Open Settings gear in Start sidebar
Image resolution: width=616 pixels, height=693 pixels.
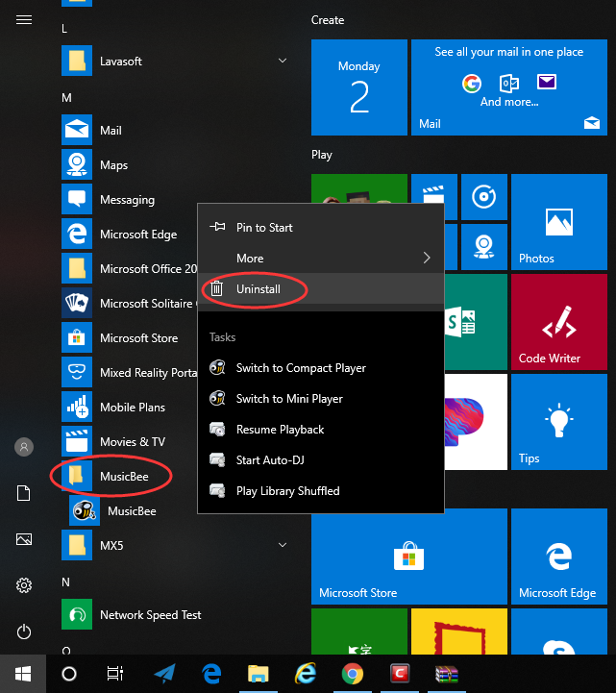click(24, 585)
